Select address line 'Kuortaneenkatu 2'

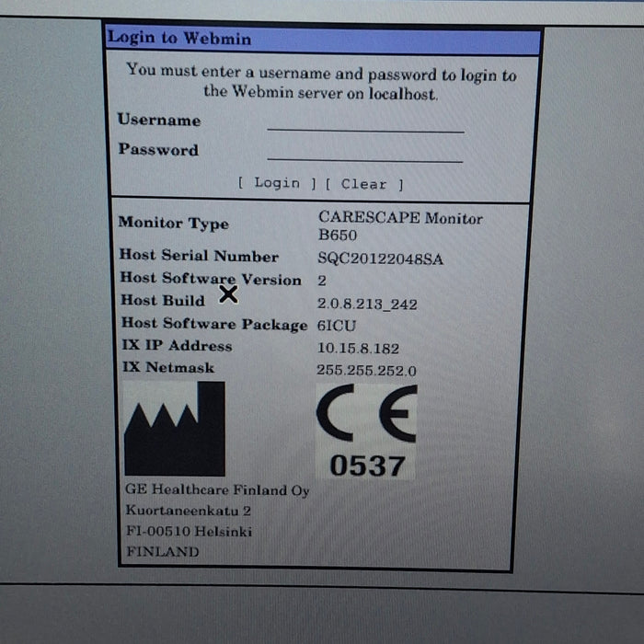coord(188,511)
